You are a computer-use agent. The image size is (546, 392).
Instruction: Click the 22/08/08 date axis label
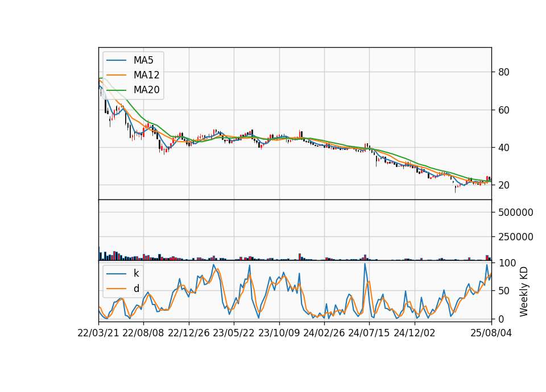click(143, 333)
